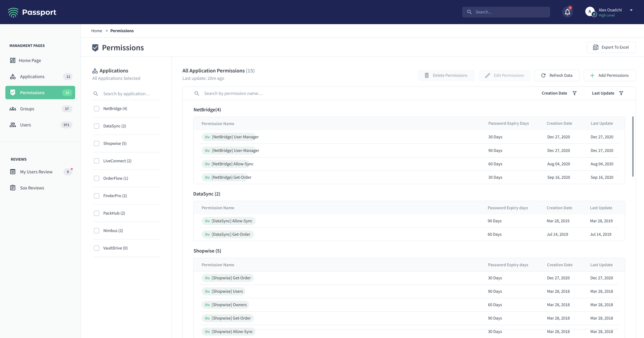This screenshot has width=644, height=338.
Task: Click the application search magnifier icon
Action: coord(96,94)
